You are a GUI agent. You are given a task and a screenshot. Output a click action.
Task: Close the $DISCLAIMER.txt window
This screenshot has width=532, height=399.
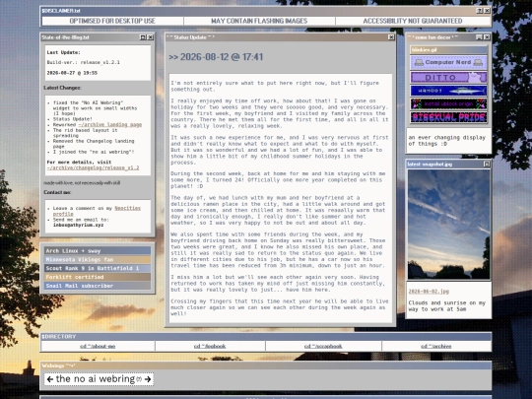click(487, 11)
